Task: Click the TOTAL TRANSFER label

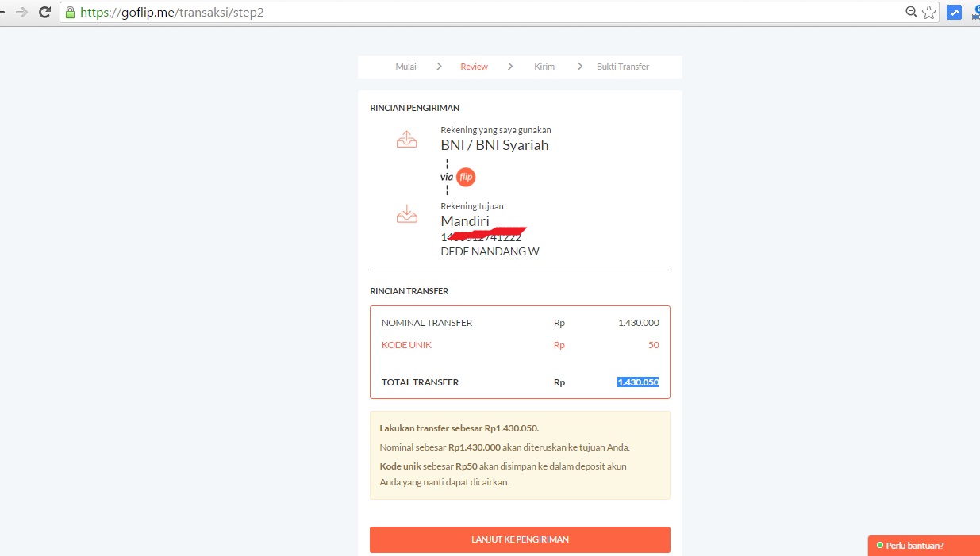Action: point(420,382)
